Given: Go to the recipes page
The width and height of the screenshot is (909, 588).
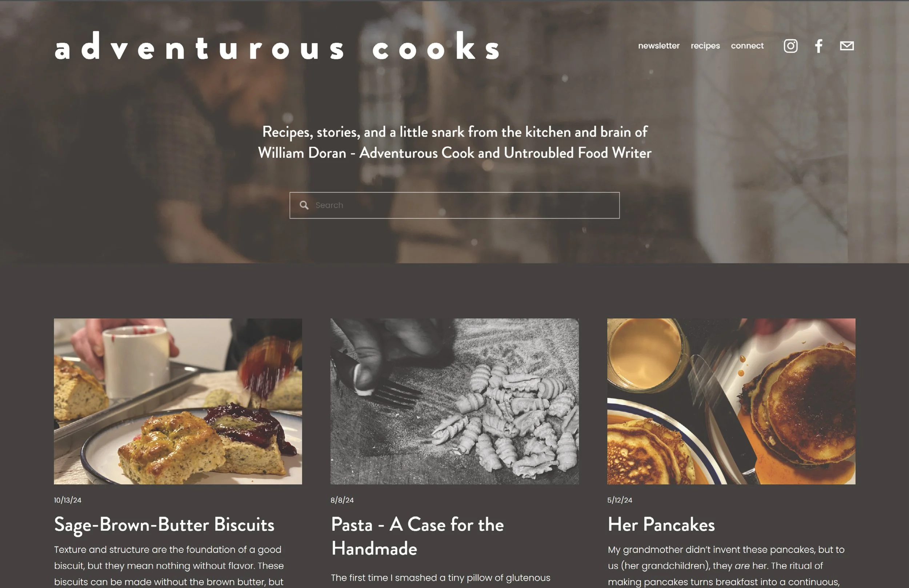Looking at the screenshot, I should pos(705,46).
